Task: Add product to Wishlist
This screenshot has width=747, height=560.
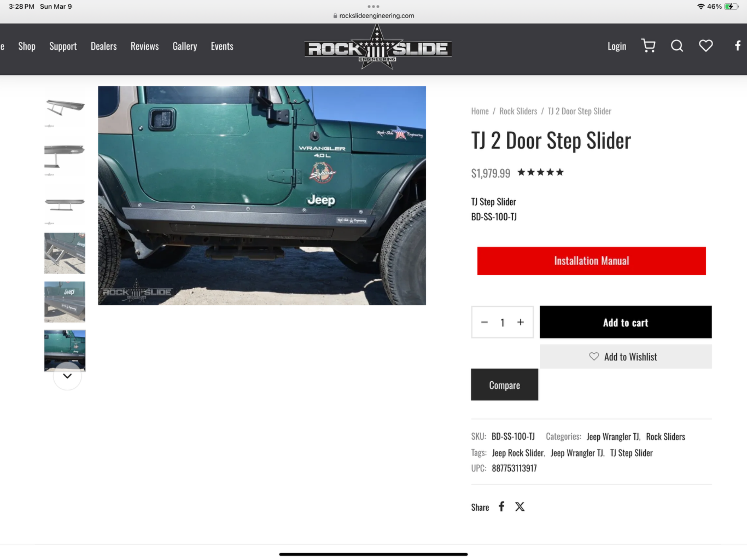Action: click(x=625, y=357)
